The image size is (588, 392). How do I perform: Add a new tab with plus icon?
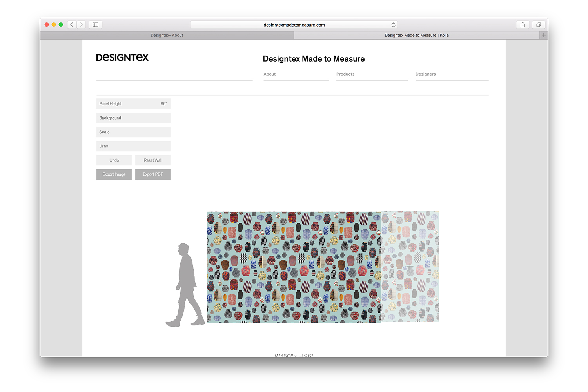tap(543, 35)
